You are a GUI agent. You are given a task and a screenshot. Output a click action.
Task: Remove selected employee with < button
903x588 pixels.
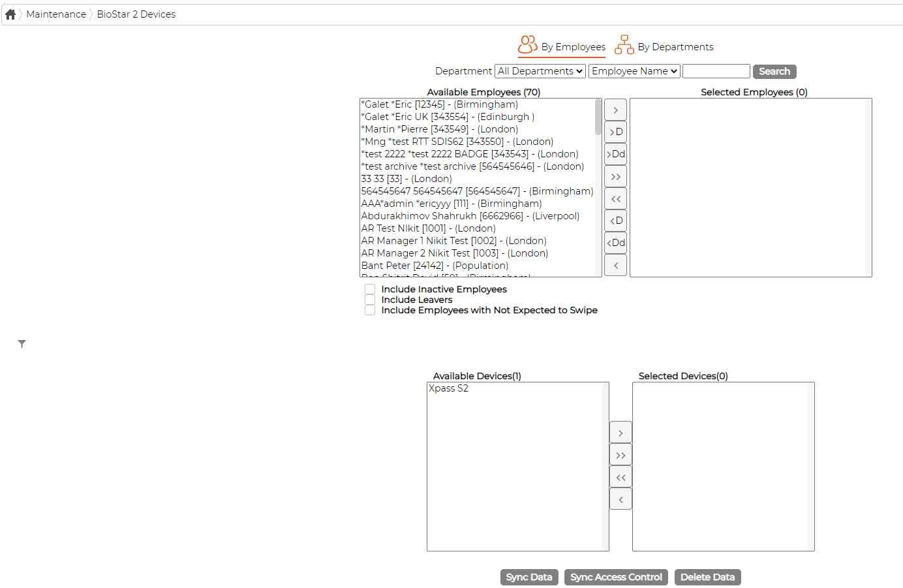tap(616, 265)
